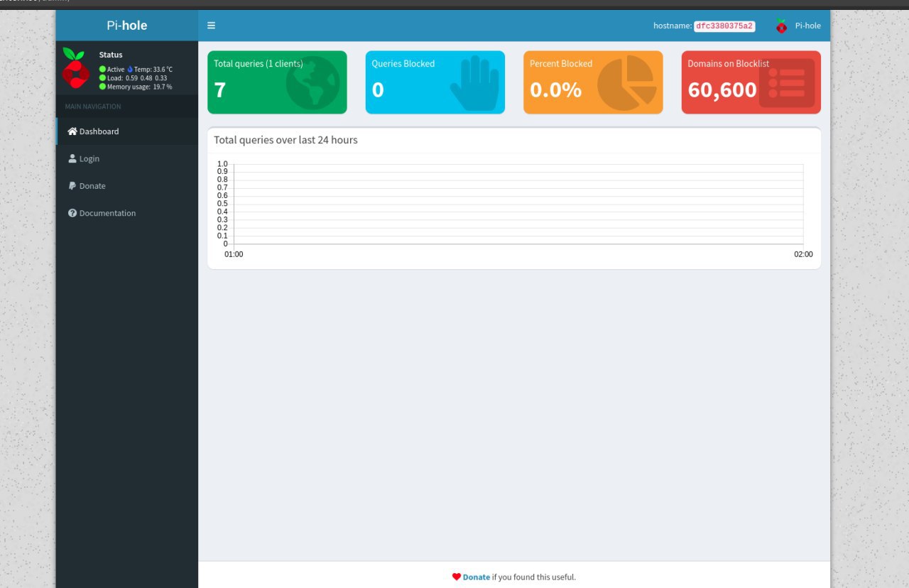Click the 02:00 label on the chart axis
Image resolution: width=909 pixels, height=588 pixels.
(804, 254)
